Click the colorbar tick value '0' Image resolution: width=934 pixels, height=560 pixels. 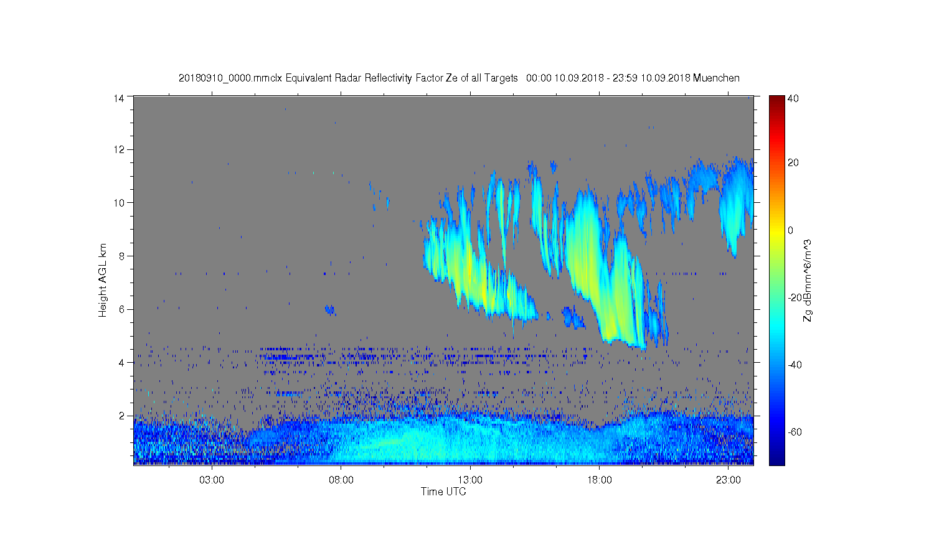pos(791,230)
